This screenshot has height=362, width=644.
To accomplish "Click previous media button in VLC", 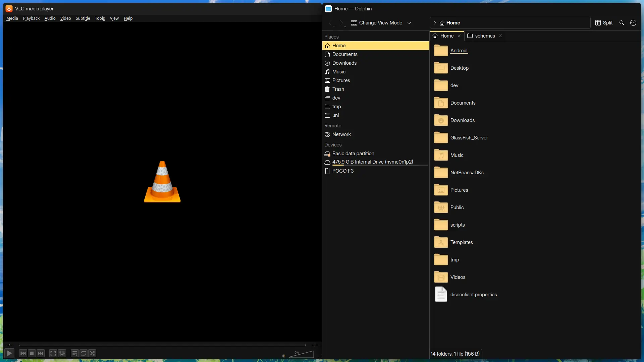I will (23, 353).
